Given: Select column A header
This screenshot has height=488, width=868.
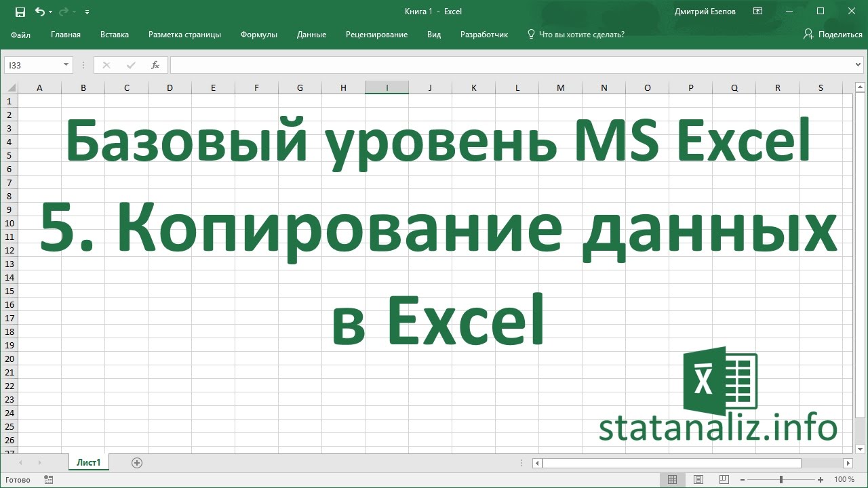Looking at the screenshot, I should 39,87.
